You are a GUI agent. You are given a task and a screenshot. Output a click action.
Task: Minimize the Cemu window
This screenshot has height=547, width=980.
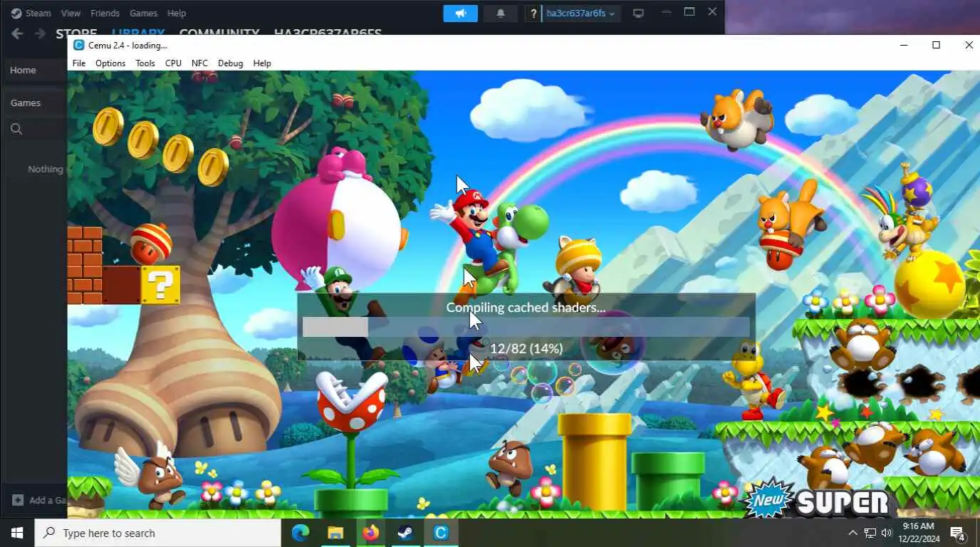904,45
